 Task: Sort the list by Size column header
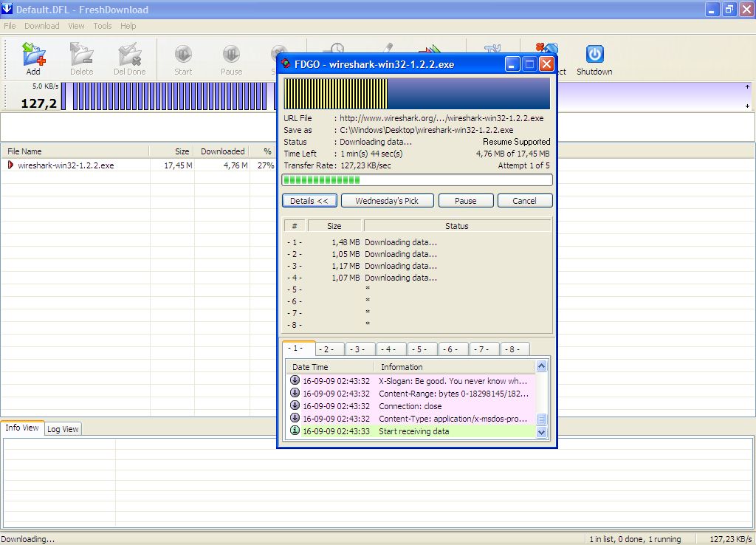coord(171,151)
